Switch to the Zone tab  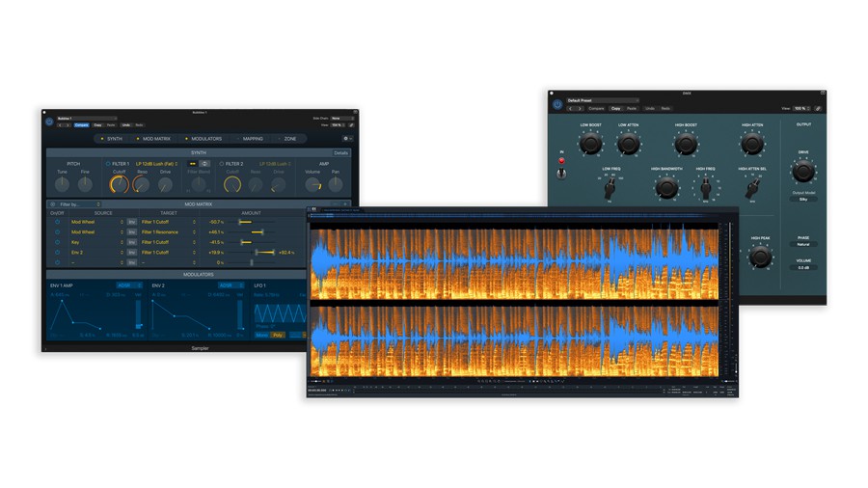[289, 139]
